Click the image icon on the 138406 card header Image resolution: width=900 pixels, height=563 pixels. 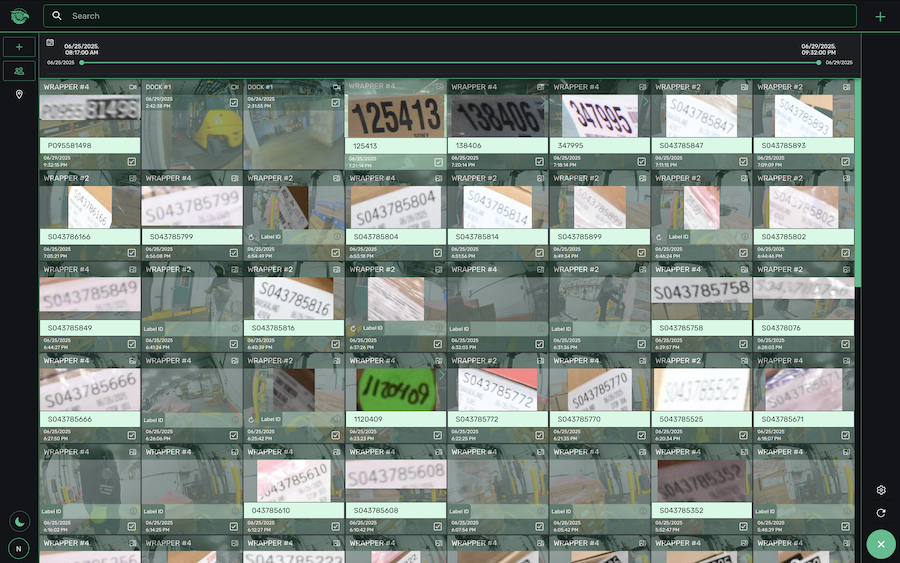pos(540,87)
